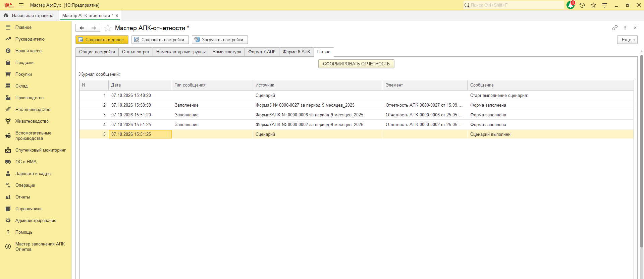Switch to the Форма 7 АПК tab
Screen dimensions: 644x279
pyautogui.click(x=262, y=52)
